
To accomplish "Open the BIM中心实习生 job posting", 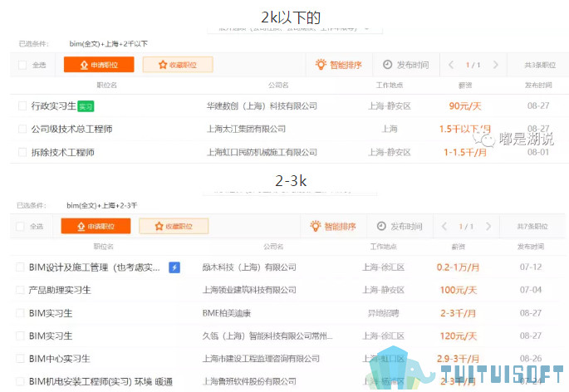I will 60,359.
